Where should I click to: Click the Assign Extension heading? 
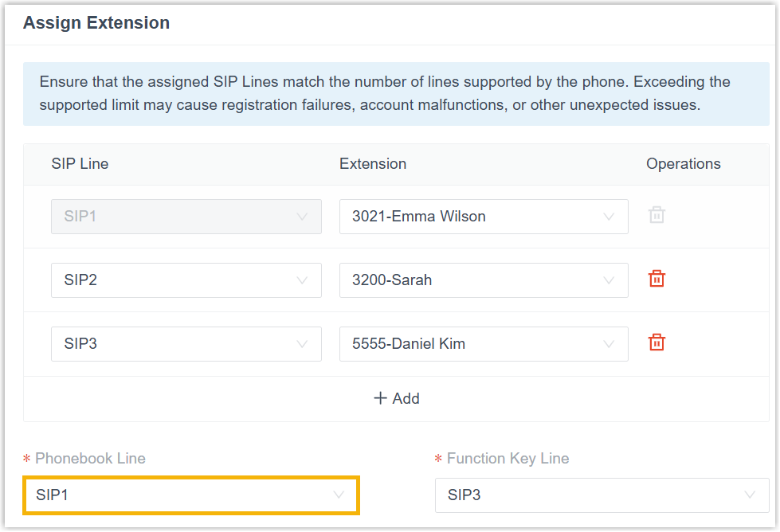96,23
